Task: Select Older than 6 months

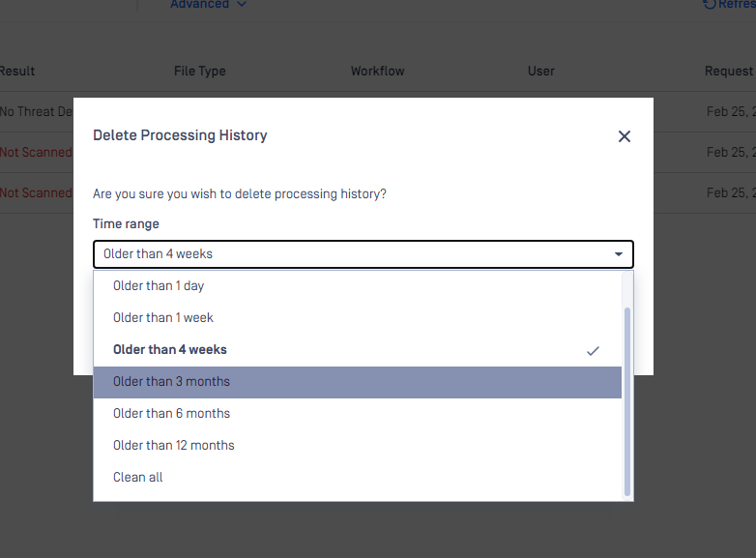Action: click(358, 414)
